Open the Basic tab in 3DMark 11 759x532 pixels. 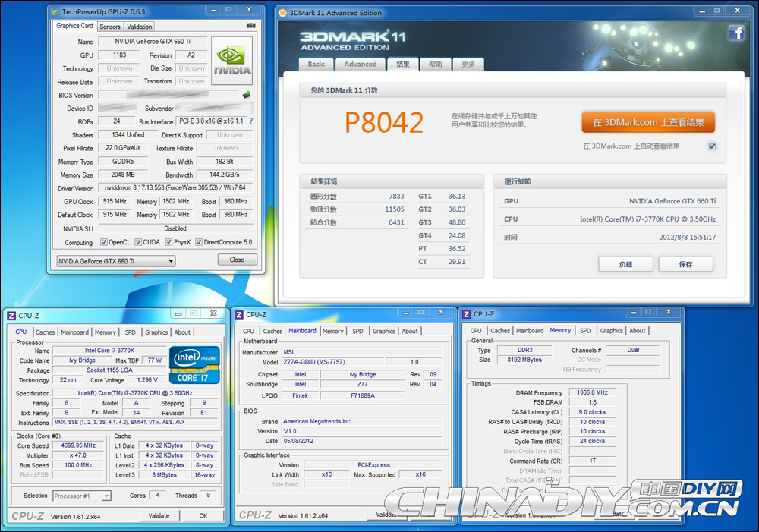click(317, 64)
